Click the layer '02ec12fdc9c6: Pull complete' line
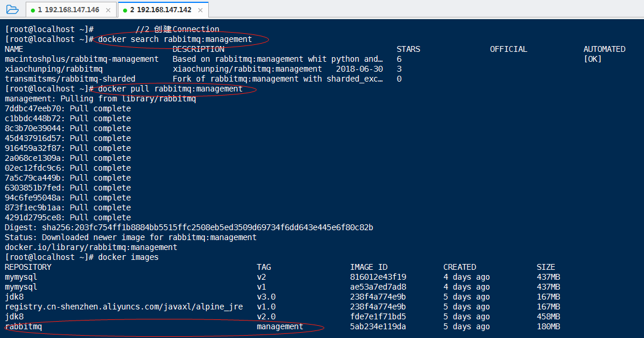Image resolution: width=644 pixels, height=338 pixels. tap(68, 168)
